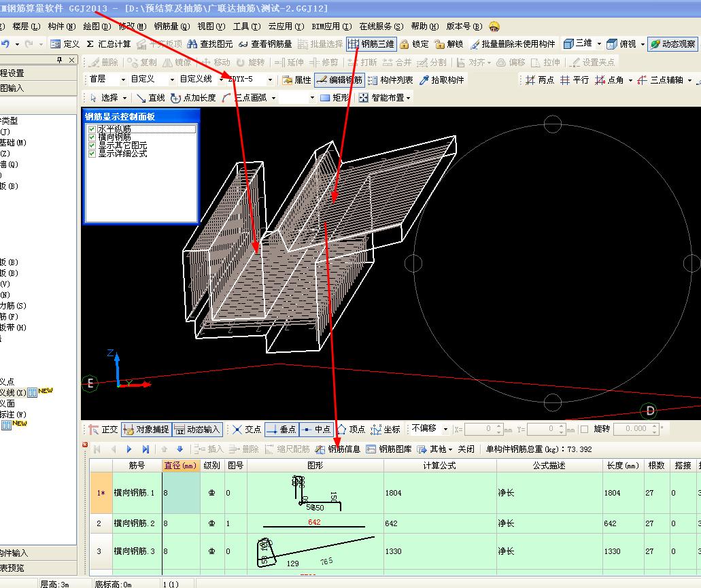701x588 pixels.
Task: Open the 楼层(L) menu
Action: (27, 27)
